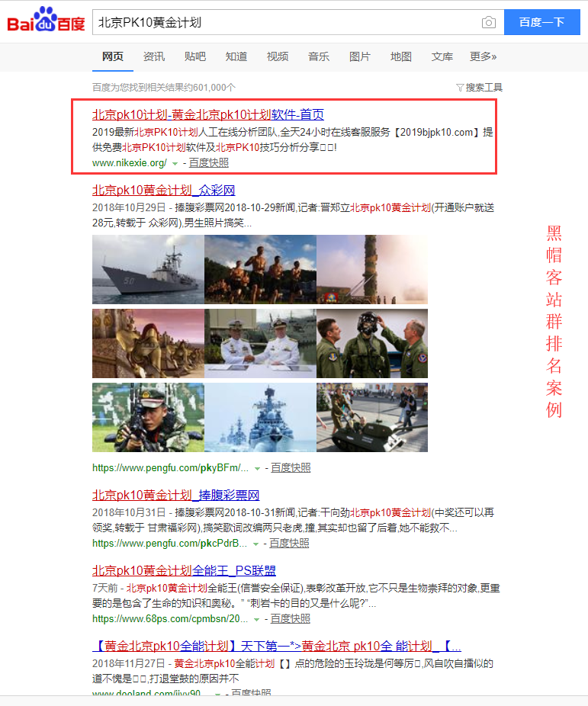Open the 贴吧 tab
Viewport: 588px width, 706px height.
pos(195,56)
